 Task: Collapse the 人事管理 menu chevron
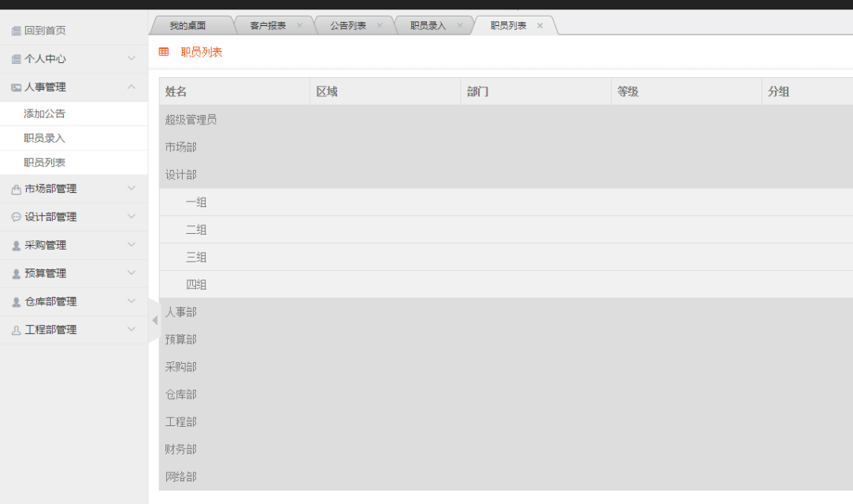click(x=132, y=87)
